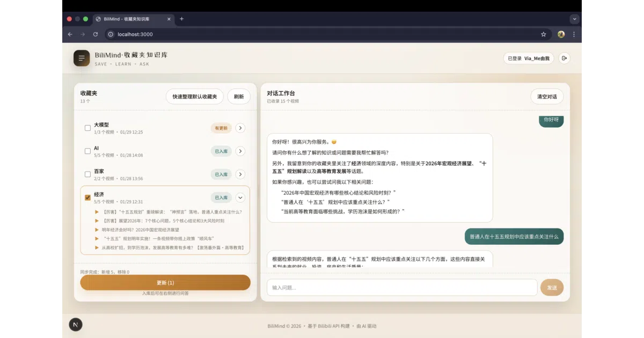Click the 百家 folder name

(99, 171)
